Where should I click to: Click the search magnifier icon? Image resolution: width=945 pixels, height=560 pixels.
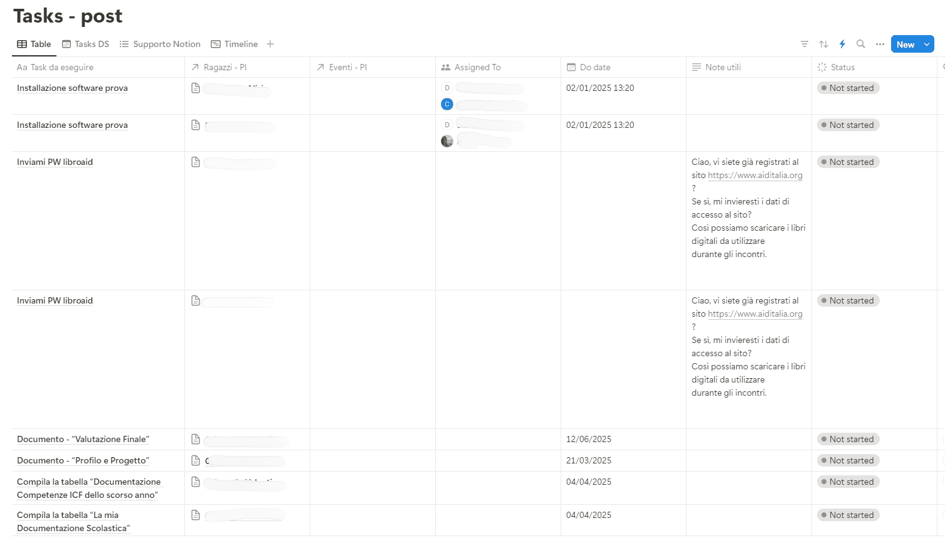(861, 44)
